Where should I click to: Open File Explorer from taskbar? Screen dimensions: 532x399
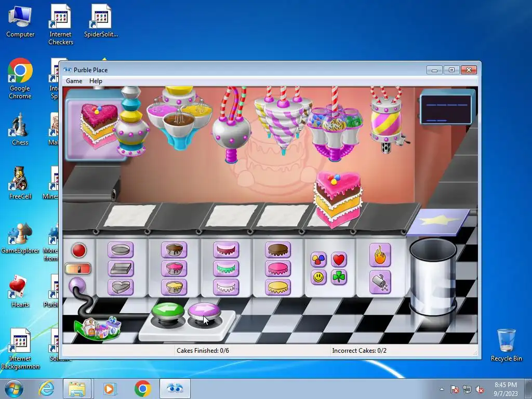[77, 389]
